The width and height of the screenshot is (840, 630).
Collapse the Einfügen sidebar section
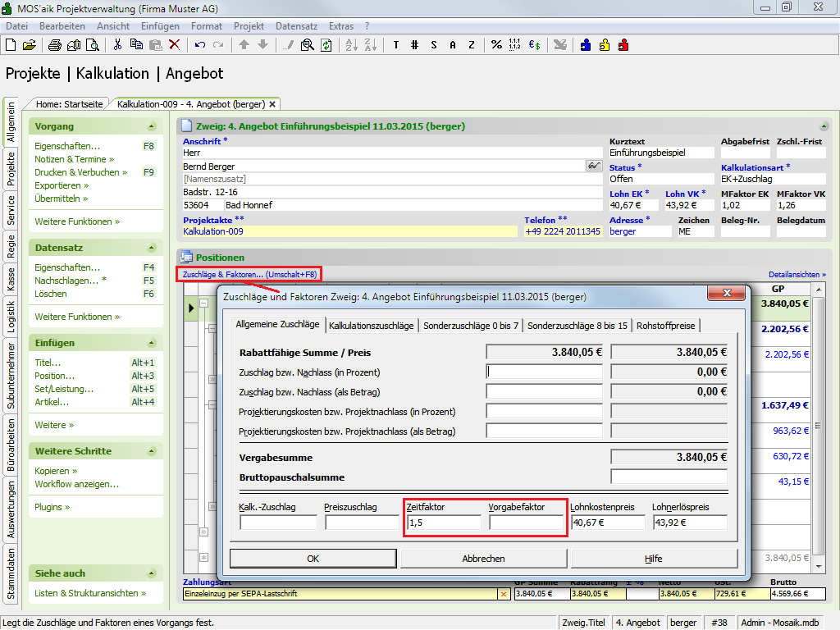click(151, 343)
